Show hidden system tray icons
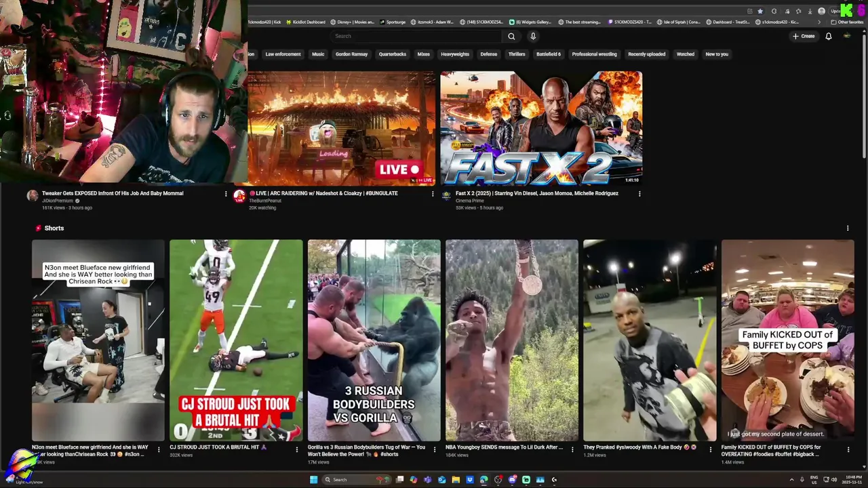The image size is (868, 488). (791, 479)
